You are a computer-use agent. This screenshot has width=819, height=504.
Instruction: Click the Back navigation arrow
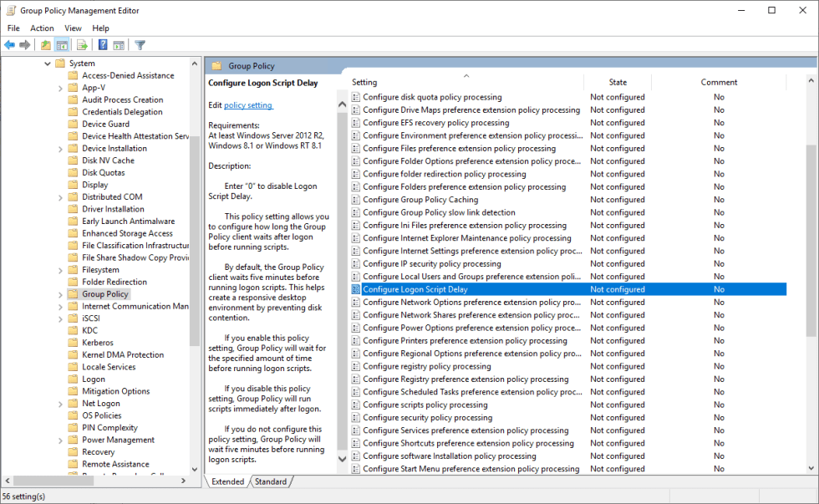(x=9, y=44)
